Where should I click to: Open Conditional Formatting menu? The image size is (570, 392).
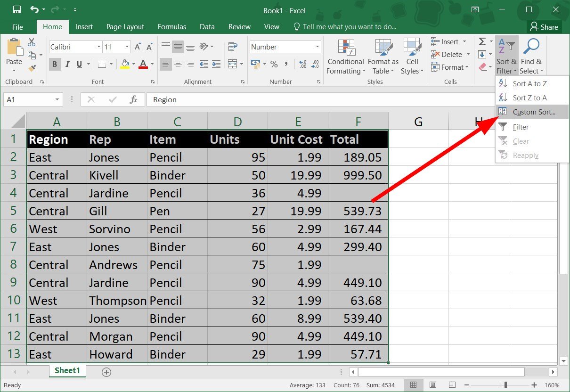pyautogui.click(x=346, y=56)
